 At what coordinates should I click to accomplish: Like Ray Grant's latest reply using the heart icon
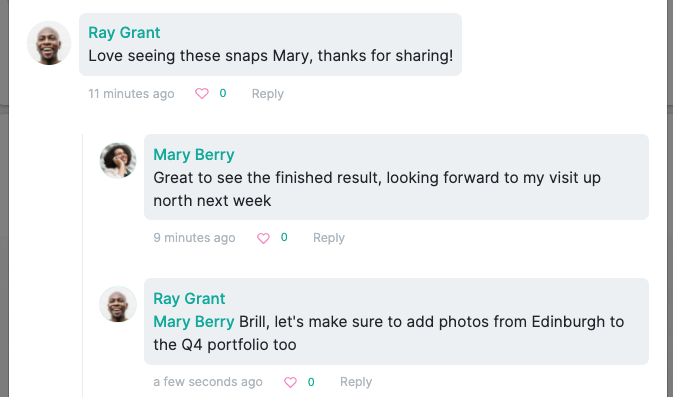point(290,382)
